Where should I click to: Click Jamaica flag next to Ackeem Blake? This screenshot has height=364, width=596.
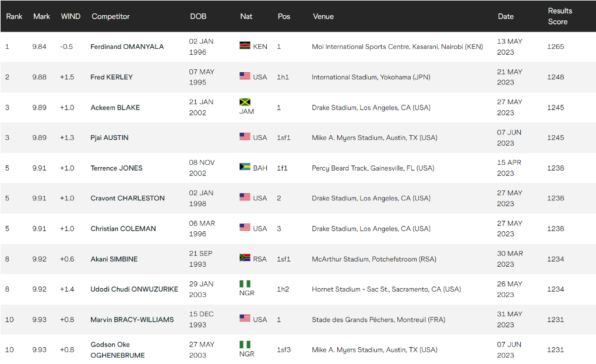click(x=245, y=103)
